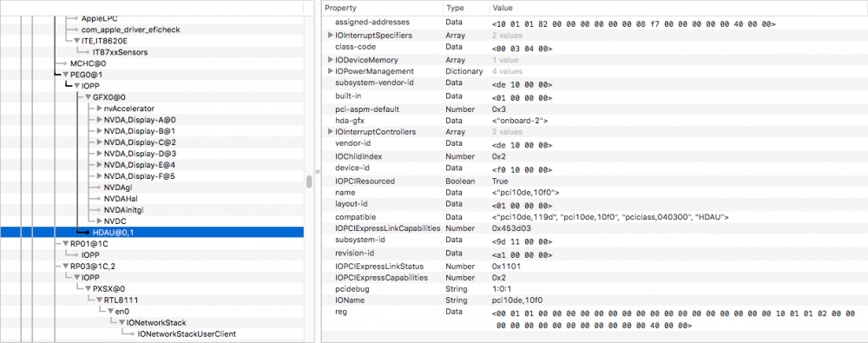The image size is (868, 343).
Task: Collapse the PXSX@0 node
Action: pyautogui.click(x=89, y=288)
